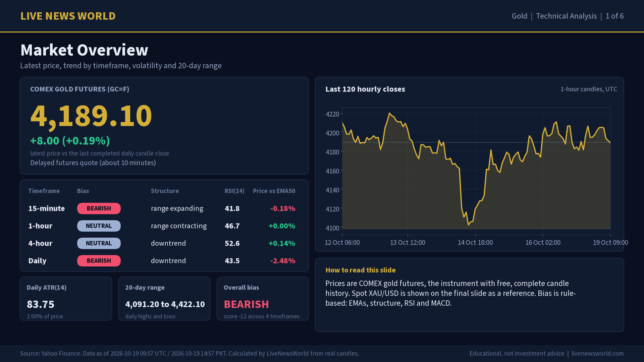This screenshot has width=644, height=362.
Task: Click the BEARISH badge in 15-minute row
Action: pyautogui.click(x=99, y=208)
